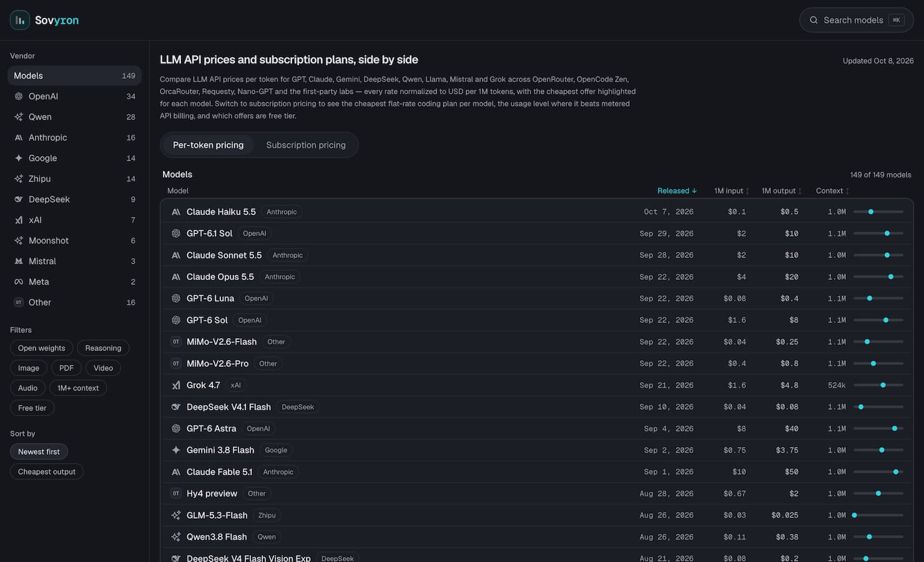The height and width of the screenshot is (562, 924).
Task: Focus the Search models field
Action: pyautogui.click(x=856, y=20)
